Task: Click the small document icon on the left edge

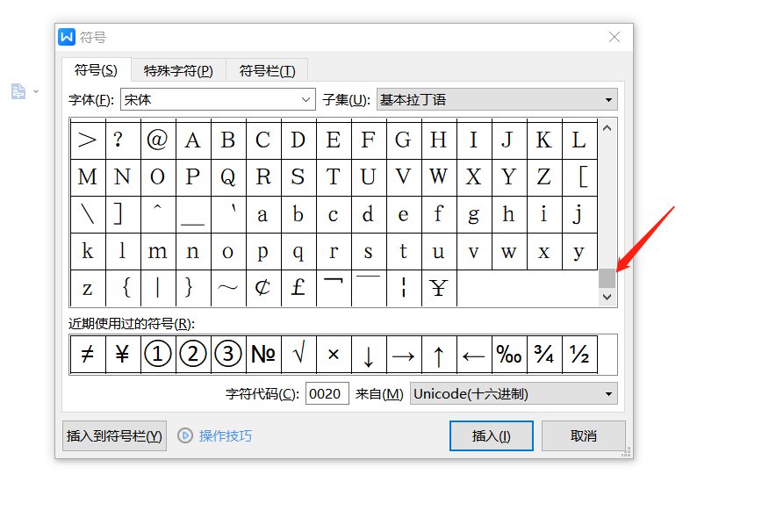Action: click(x=19, y=91)
